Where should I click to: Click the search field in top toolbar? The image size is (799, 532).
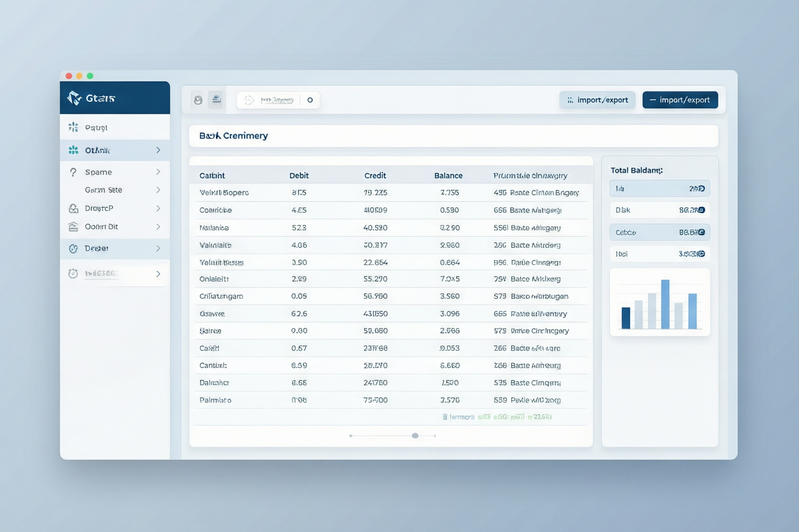(278, 100)
